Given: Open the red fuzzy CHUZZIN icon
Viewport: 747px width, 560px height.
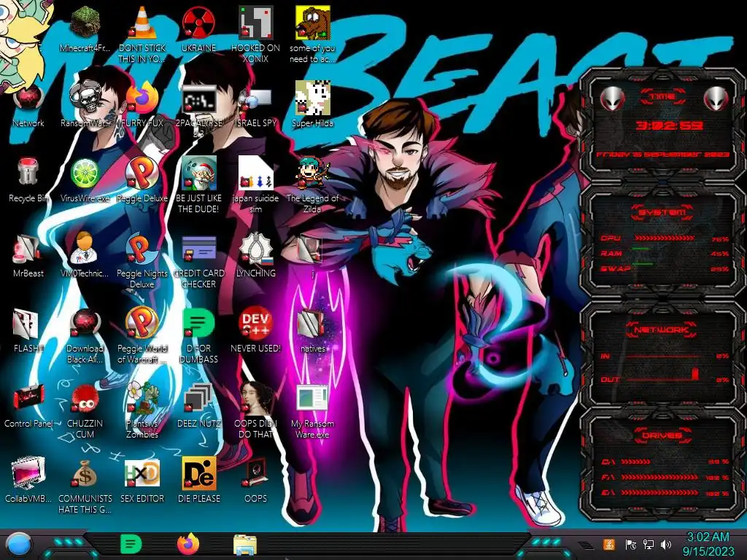Looking at the screenshot, I should point(85,398).
